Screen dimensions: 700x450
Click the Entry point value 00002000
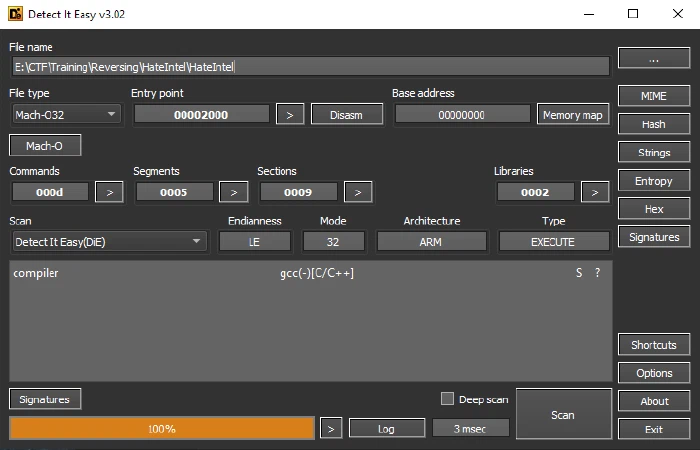click(x=202, y=115)
